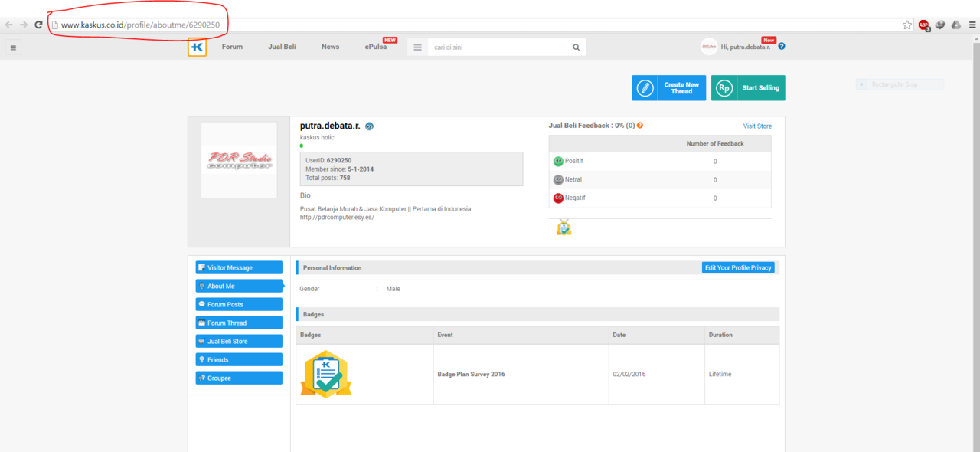This screenshot has height=452, width=980.
Task: Open the About Me tab
Action: point(239,286)
